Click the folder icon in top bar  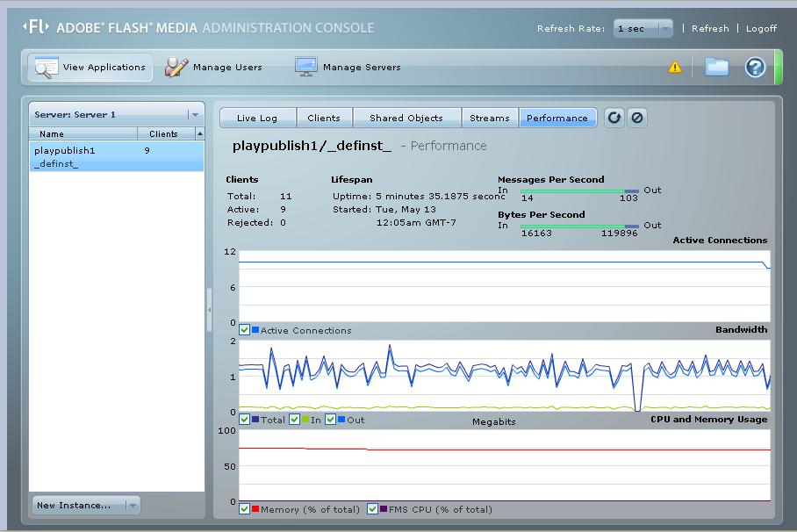717,67
